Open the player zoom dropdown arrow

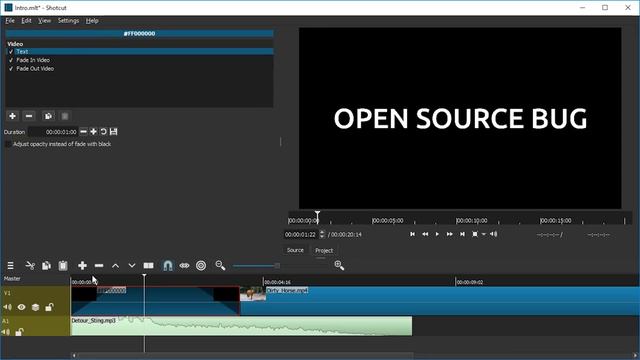pyautogui.click(x=484, y=234)
